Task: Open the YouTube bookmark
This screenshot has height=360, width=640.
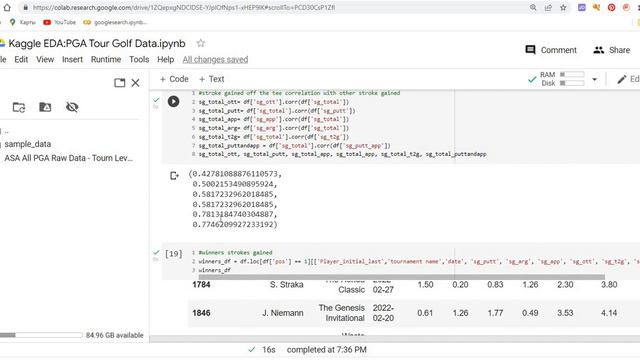Action: [60, 22]
